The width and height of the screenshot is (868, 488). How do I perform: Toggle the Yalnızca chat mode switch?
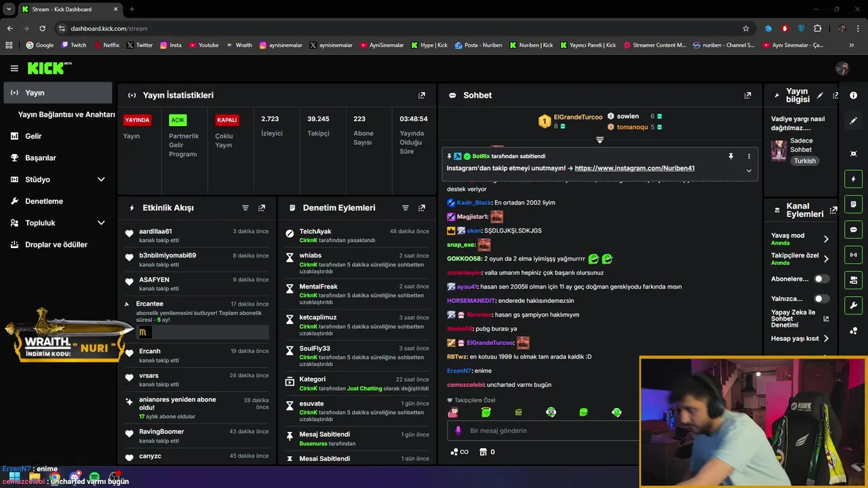(822, 298)
